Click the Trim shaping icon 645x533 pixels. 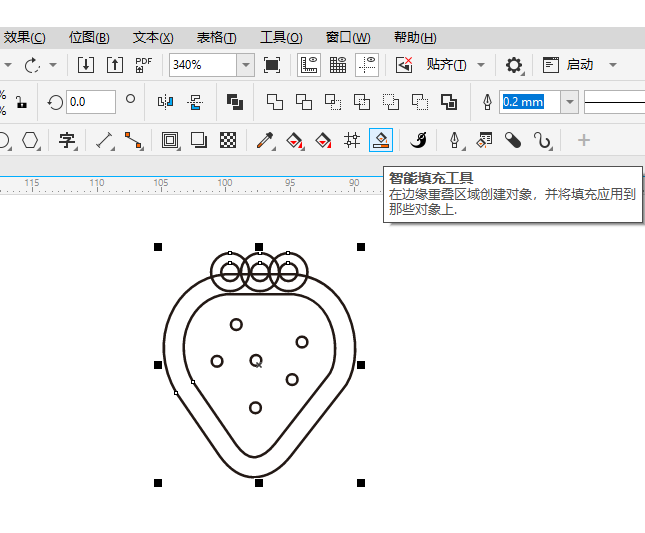[x=304, y=102]
